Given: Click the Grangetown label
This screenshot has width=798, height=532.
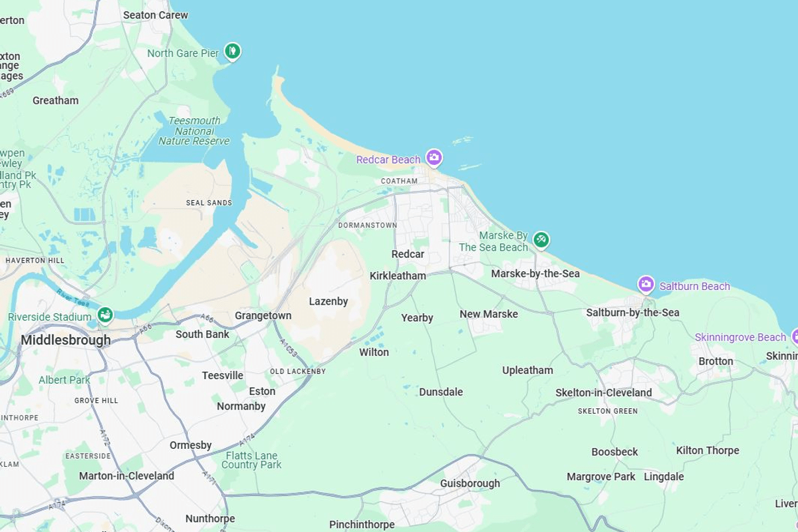Looking at the screenshot, I should click(x=263, y=316).
